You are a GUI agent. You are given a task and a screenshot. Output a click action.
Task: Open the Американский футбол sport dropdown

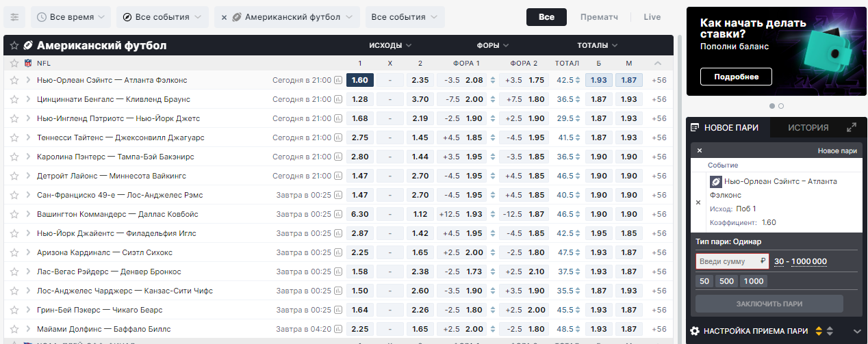287,17
